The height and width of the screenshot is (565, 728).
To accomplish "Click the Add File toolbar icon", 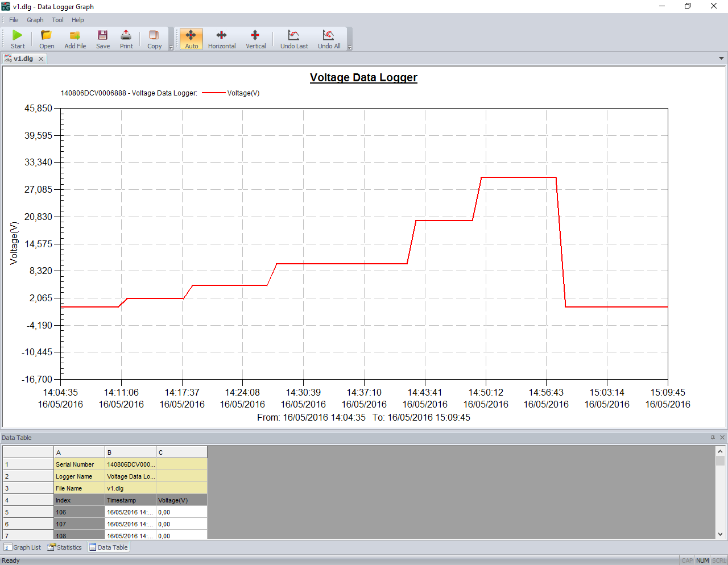I will [75, 39].
